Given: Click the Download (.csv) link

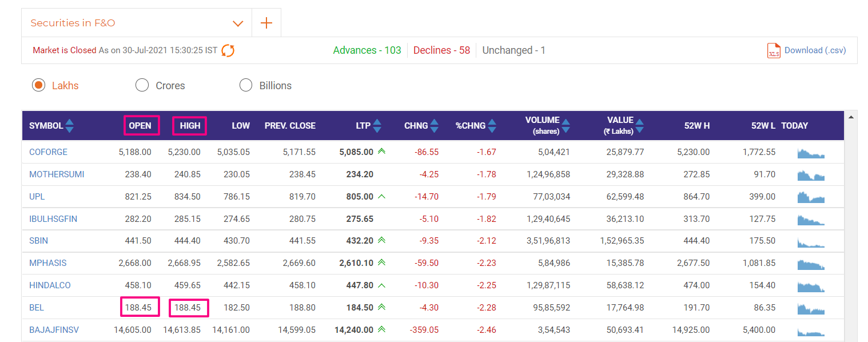Looking at the screenshot, I should pos(815,50).
